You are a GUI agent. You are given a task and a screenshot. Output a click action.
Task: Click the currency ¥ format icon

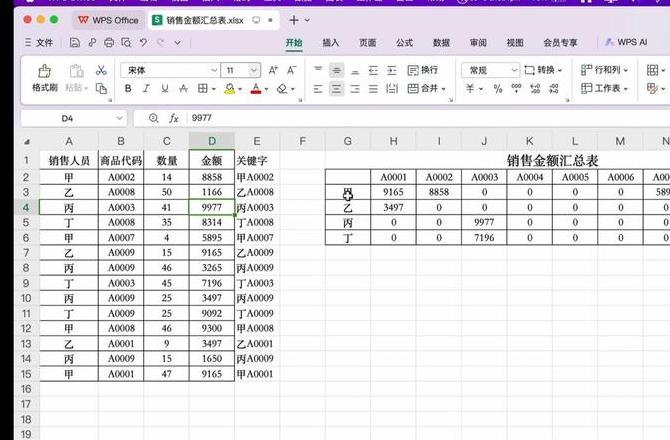470,88
